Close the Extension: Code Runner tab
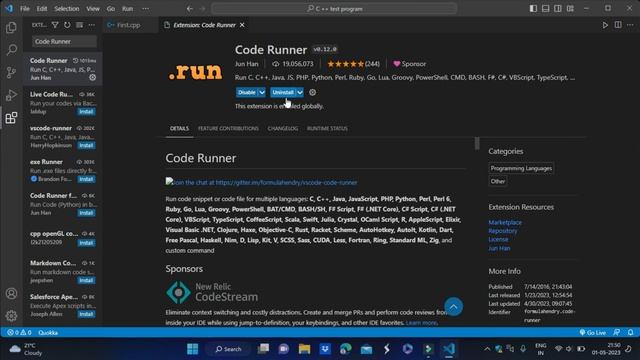This screenshot has width=640, height=360. tap(242, 25)
